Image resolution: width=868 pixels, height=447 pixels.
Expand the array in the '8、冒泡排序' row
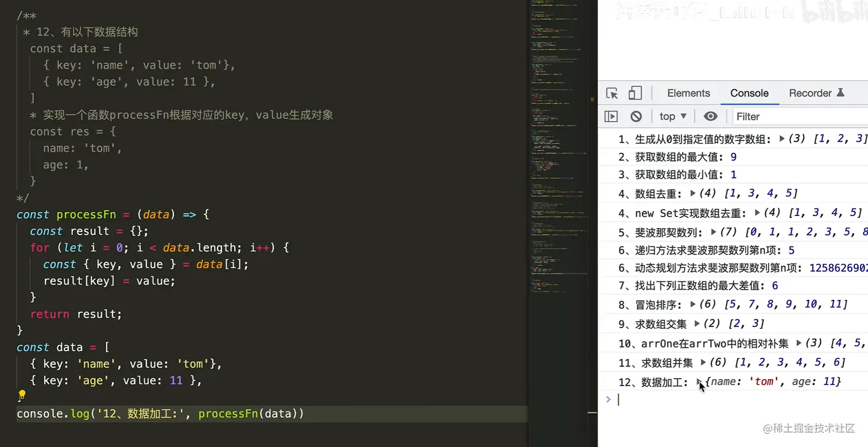693,305
